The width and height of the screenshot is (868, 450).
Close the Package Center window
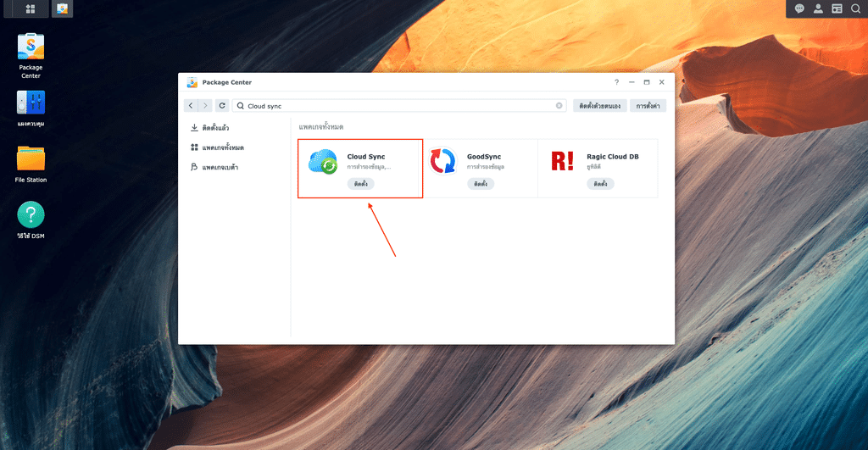[661, 82]
